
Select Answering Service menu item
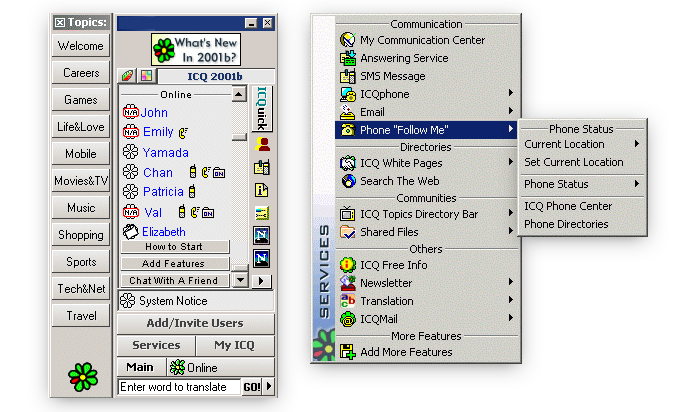point(427,58)
